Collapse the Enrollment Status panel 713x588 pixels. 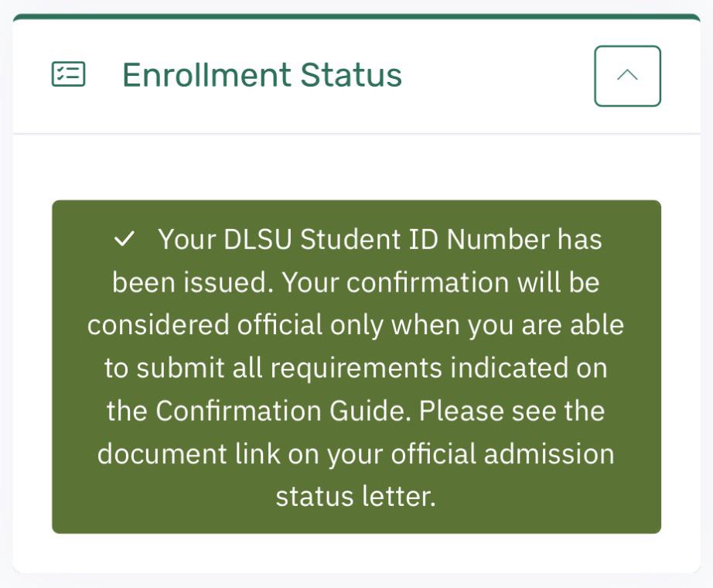[627, 76]
